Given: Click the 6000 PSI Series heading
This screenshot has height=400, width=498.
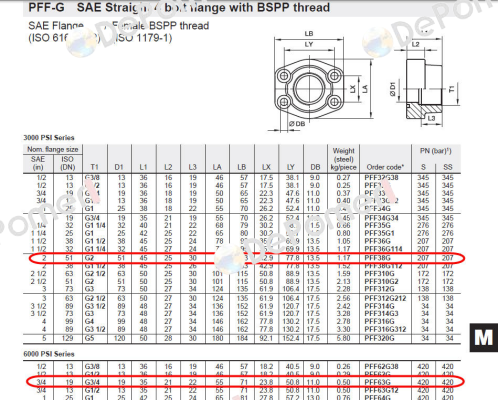Looking at the screenshot, I should click(49, 354).
